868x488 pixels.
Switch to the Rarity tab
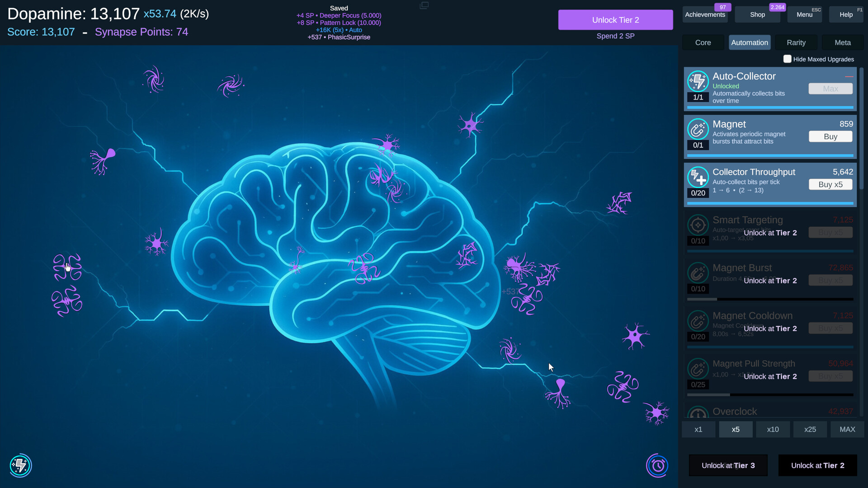(796, 42)
